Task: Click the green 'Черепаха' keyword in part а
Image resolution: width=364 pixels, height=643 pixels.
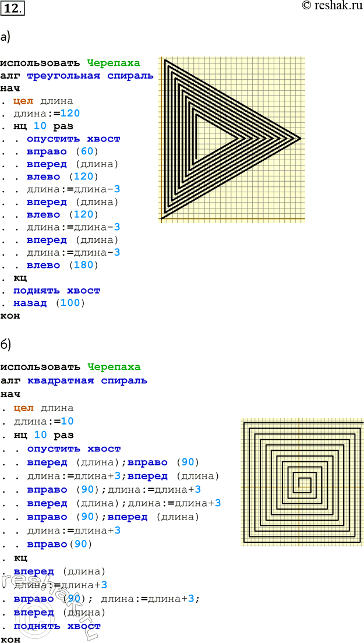Action: 114,63
